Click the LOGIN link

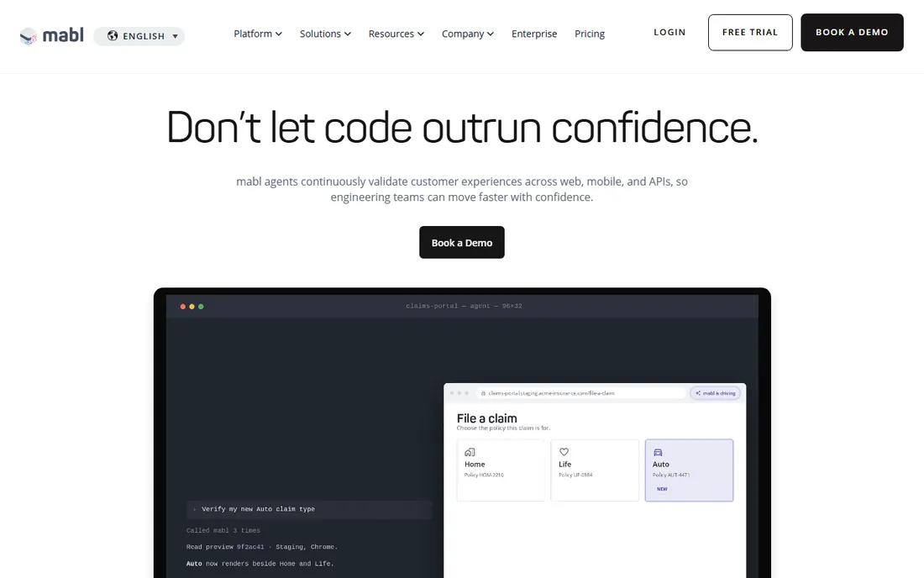click(x=669, y=33)
